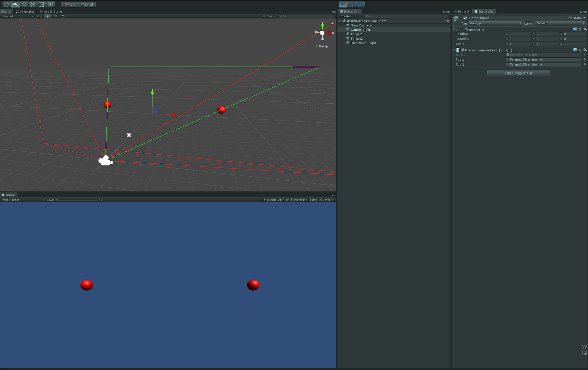
Task: Toggle 2D mode in the Scene view
Action: click(39, 16)
